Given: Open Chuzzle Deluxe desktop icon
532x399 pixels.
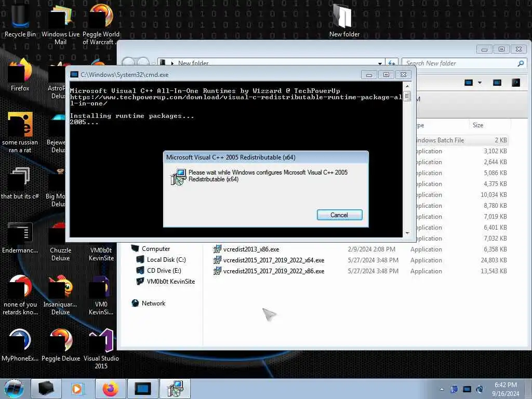Looking at the screenshot, I should (60, 242).
